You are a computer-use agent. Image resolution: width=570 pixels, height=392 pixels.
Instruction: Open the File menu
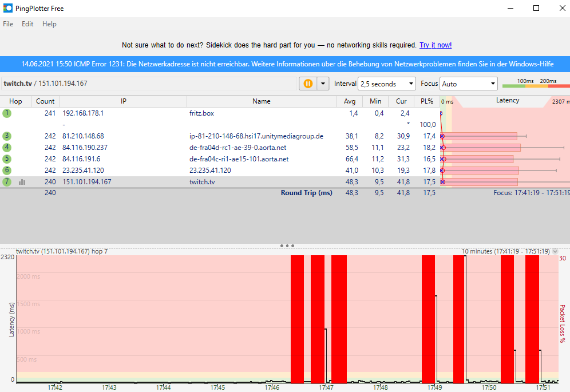pos(8,24)
